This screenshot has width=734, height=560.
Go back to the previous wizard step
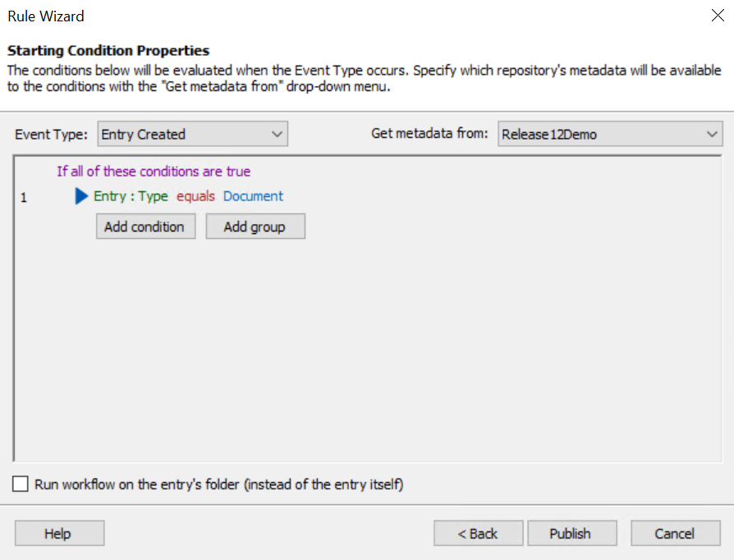[x=478, y=534]
